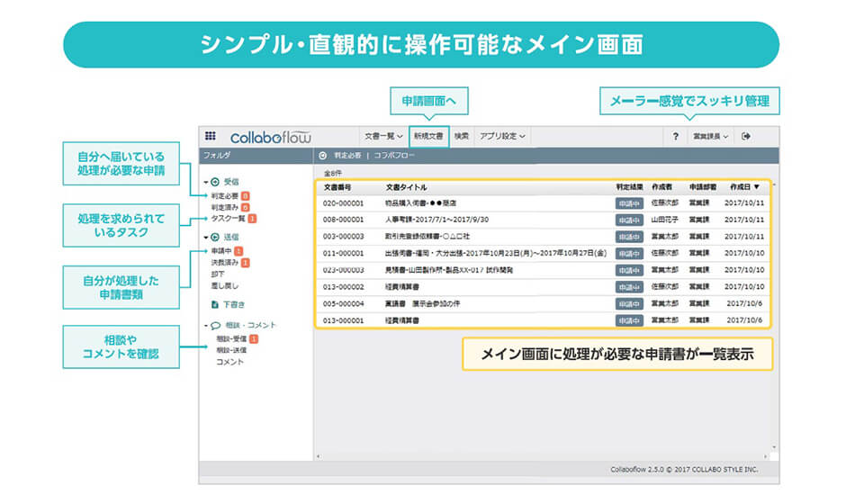This screenshot has height=504, width=846.
Task: Open the 判定必要 folder
Action: (225, 195)
